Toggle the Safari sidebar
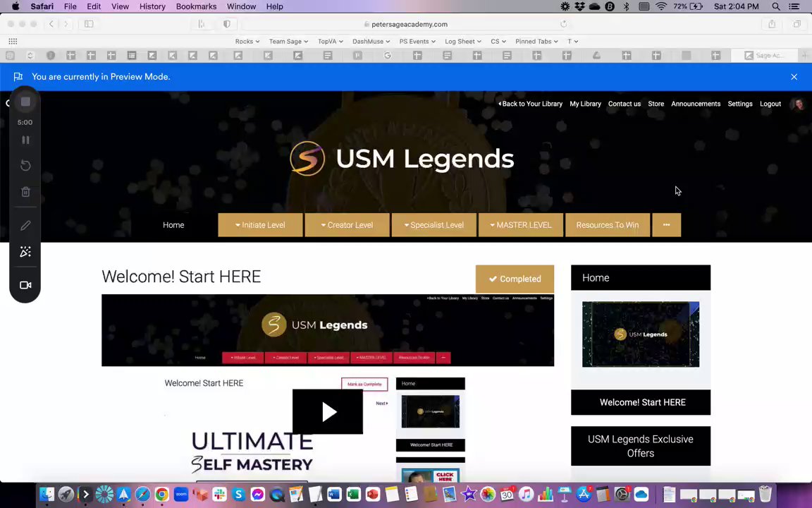Image resolution: width=812 pixels, height=508 pixels. tap(89, 24)
